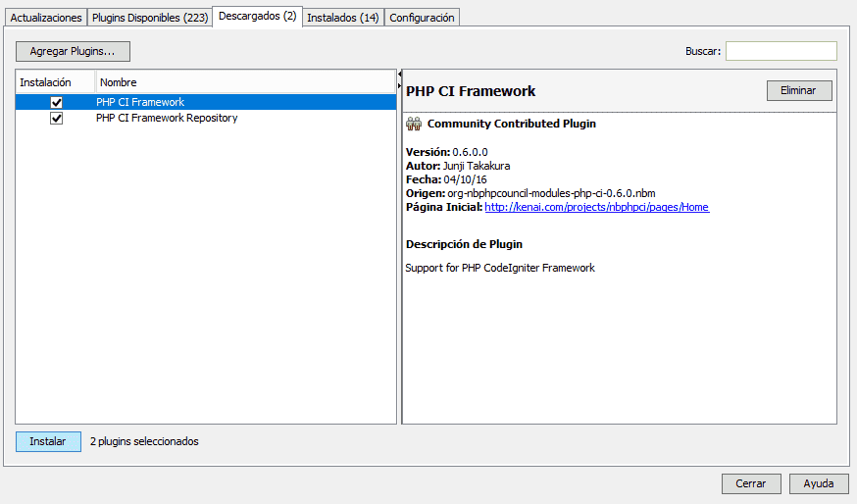The height and width of the screenshot is (504, 857).
Task: Click the Instalar button
Action: pyautogui.click(x=48, y=441)
